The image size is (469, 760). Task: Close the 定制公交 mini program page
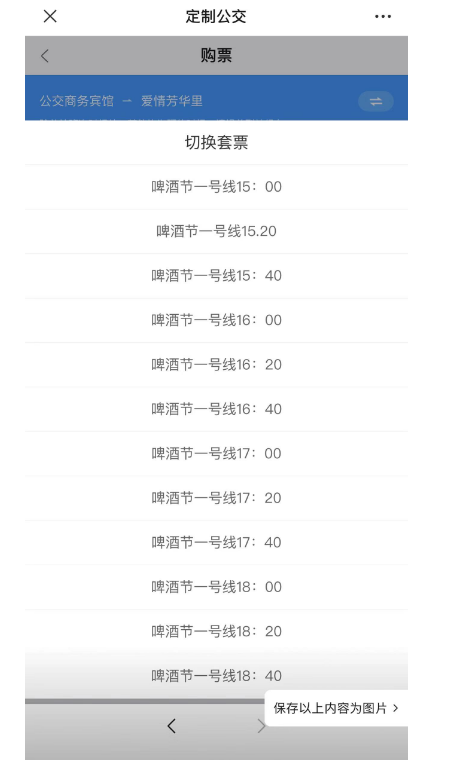(50, 16)
